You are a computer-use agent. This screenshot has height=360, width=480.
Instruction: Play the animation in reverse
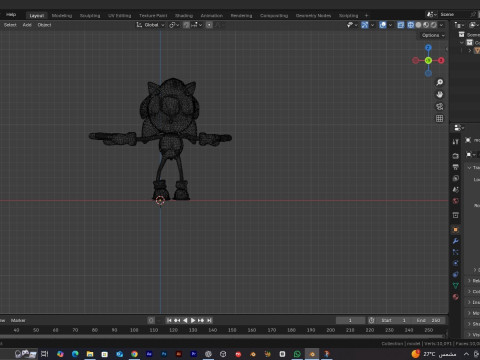[x=185, y=320]
